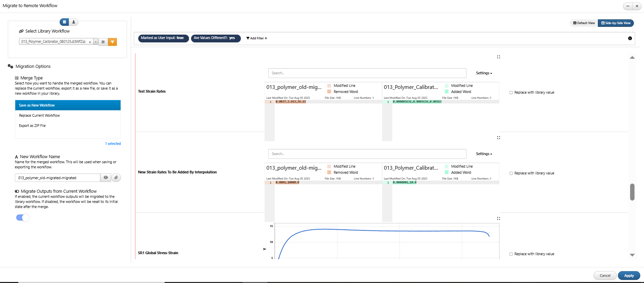Viewport: 644px width, 283px height.
Task: Click the paperclip attach icon
Action: pos(116,177)
